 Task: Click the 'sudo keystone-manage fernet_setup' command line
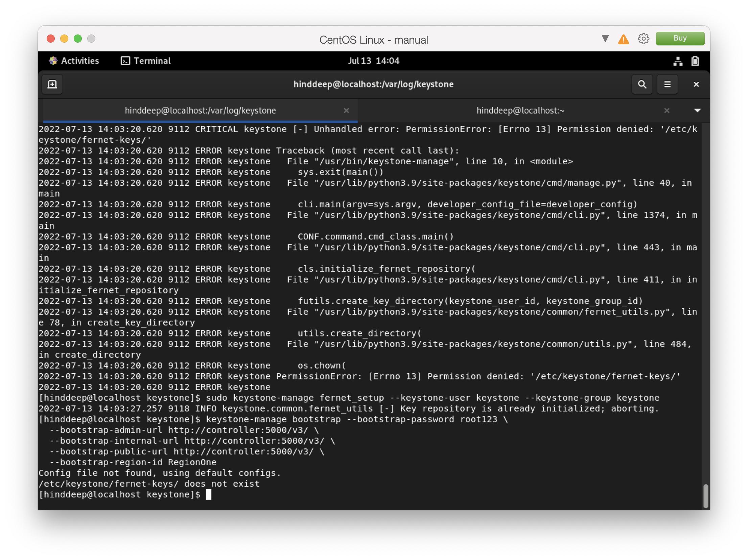tap(349, 398)
